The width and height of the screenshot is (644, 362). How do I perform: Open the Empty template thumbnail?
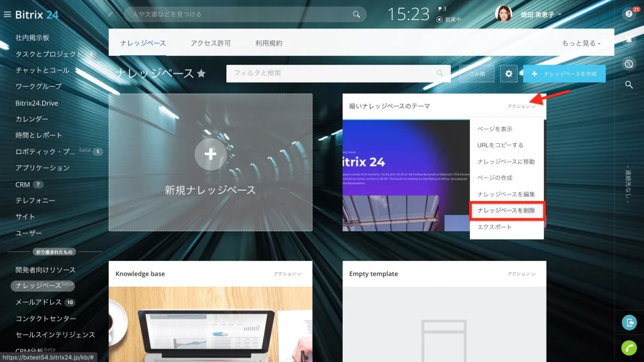[x=445, y=324]
